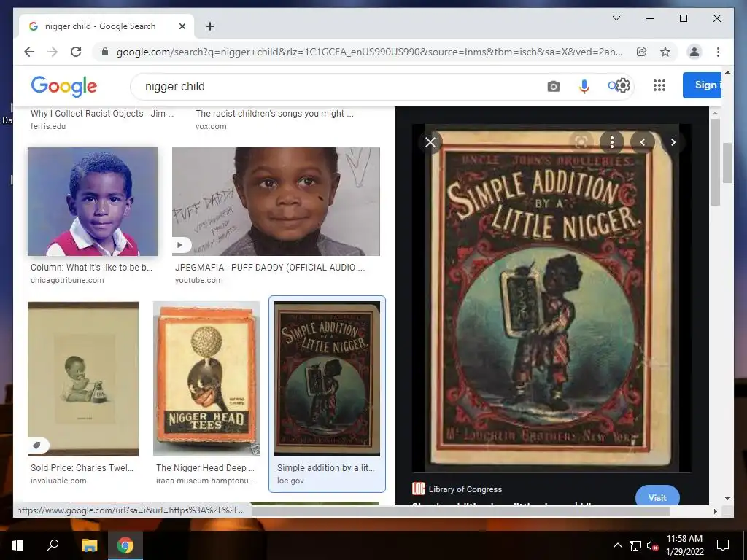Open the vox.com racist children's songs result
The image size is (747, 560).
point(274,114)
